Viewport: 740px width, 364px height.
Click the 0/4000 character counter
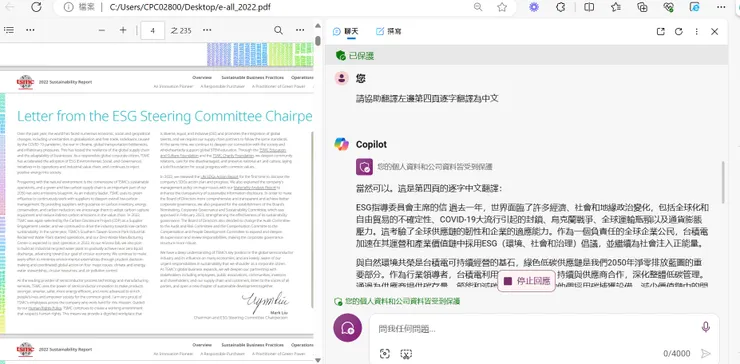tap(677, 354)
